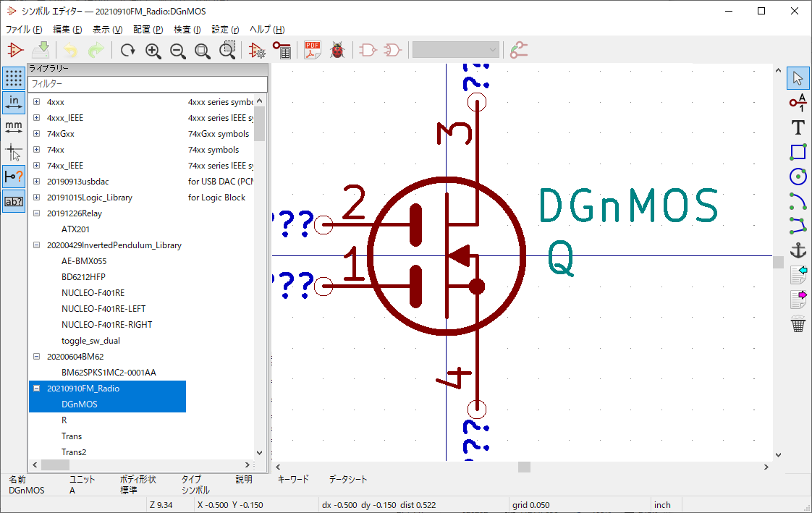812x513 pixels.
Task: Expand the 74xx library node
Action: 36,150
